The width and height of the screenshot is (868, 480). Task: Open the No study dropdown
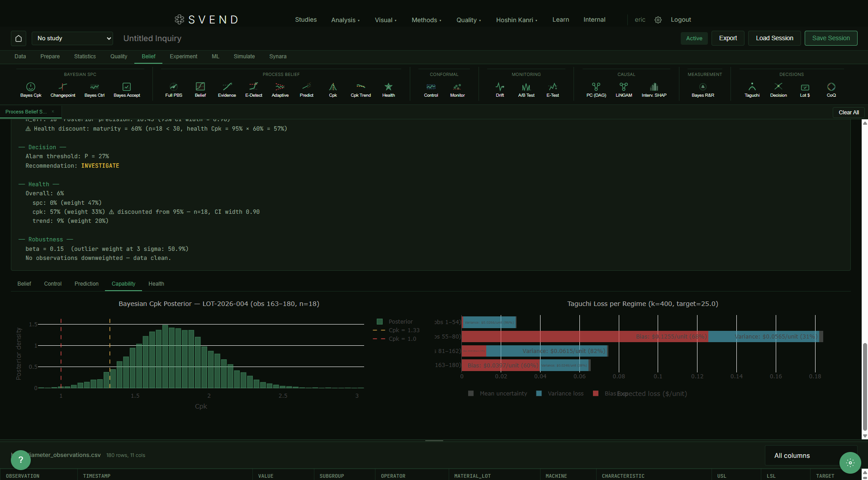point(72,38)
